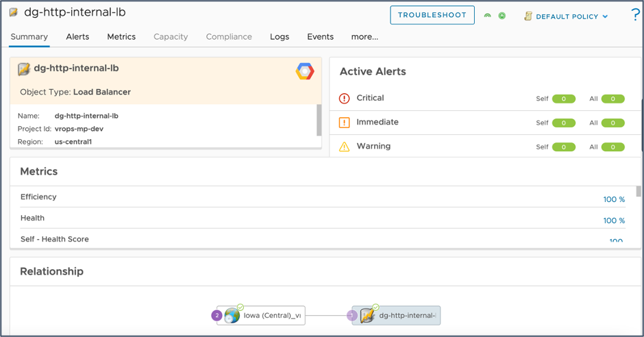Select the dg-http-internal-lb relationship node

pos(397,315)
